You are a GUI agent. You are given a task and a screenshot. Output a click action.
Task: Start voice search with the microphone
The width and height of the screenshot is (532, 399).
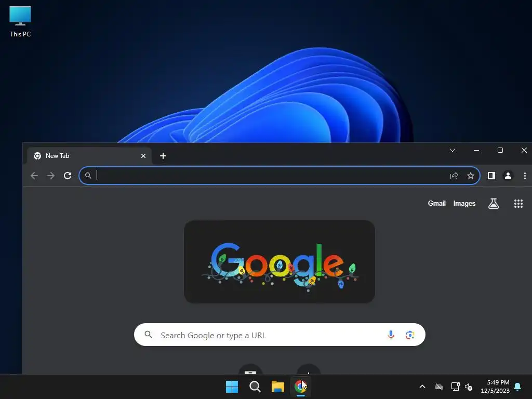(x=391, y=335)
